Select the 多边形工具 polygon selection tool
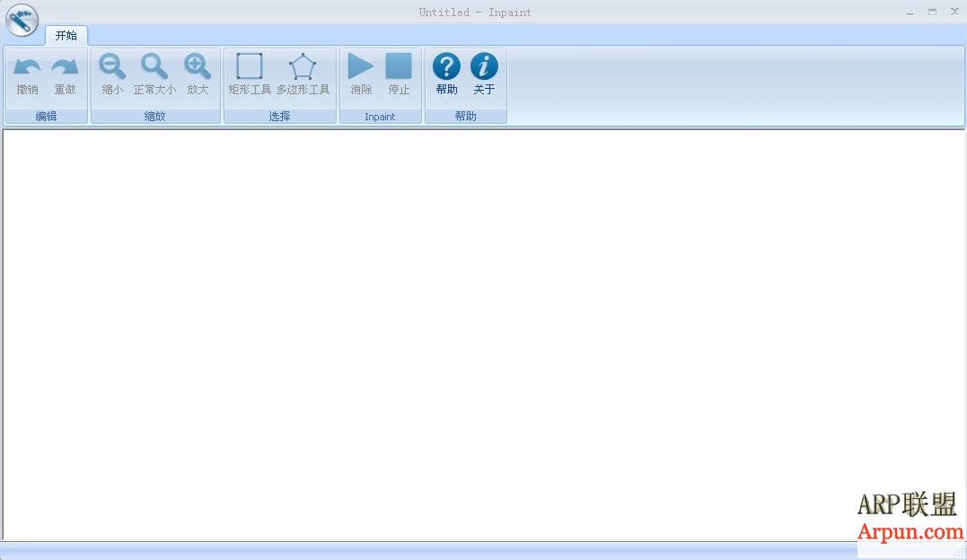Image resolution: width=967 pixels, height=560 pixels. coord(303,75)
